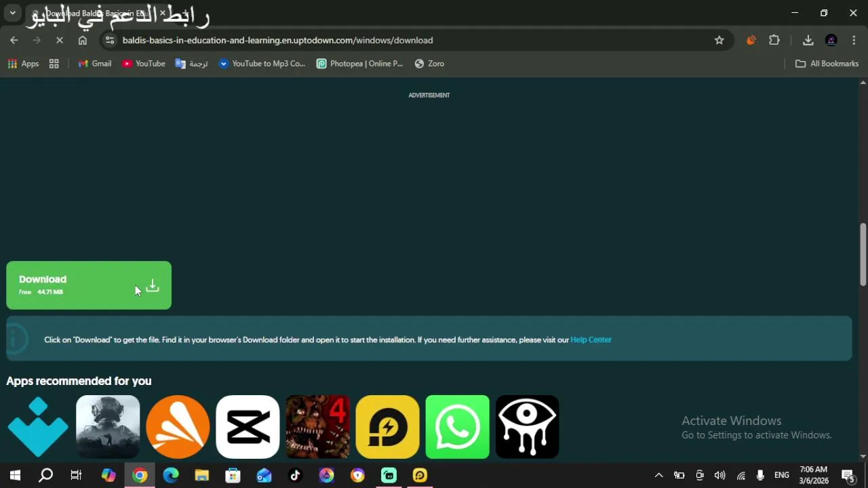Viewport: 868px width, 488px height.
Task: Open the Extensions puzzle menu
Action: 774,40
